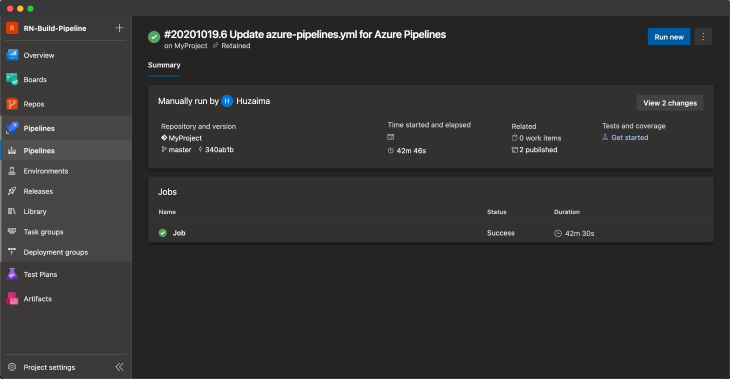Screen dimensions: 730x379
Task: Click the 42m 46s elapsed time
Action: (411, 151)
